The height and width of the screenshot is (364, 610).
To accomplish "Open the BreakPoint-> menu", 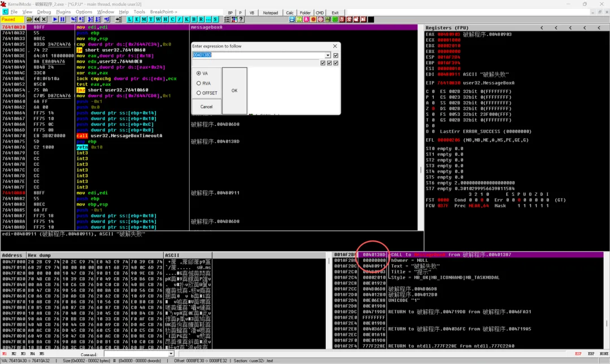I will coord(163,12).
